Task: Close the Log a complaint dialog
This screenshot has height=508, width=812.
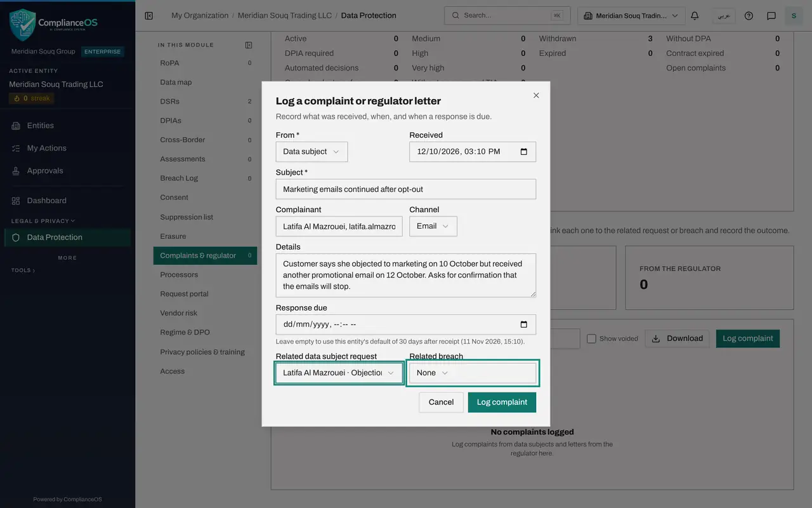Action: coord(536,95)
